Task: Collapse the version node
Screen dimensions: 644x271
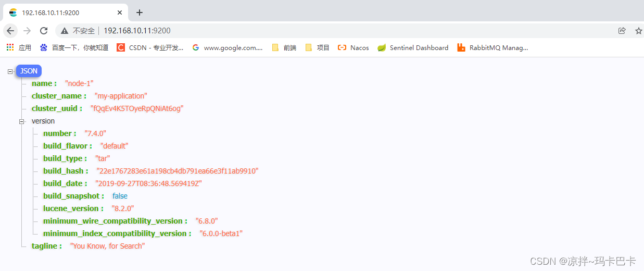Action: [x=22, y=121]
